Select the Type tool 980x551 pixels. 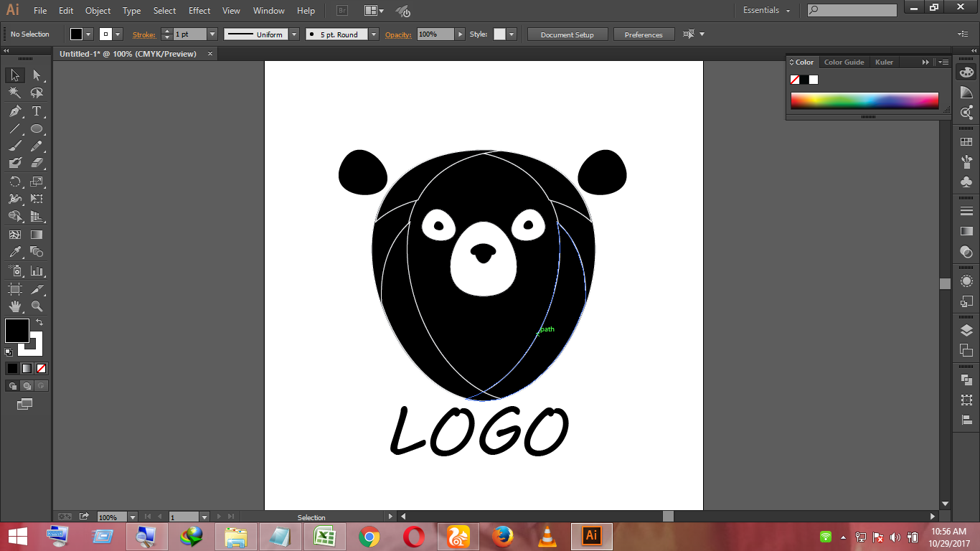click(37, 111)
